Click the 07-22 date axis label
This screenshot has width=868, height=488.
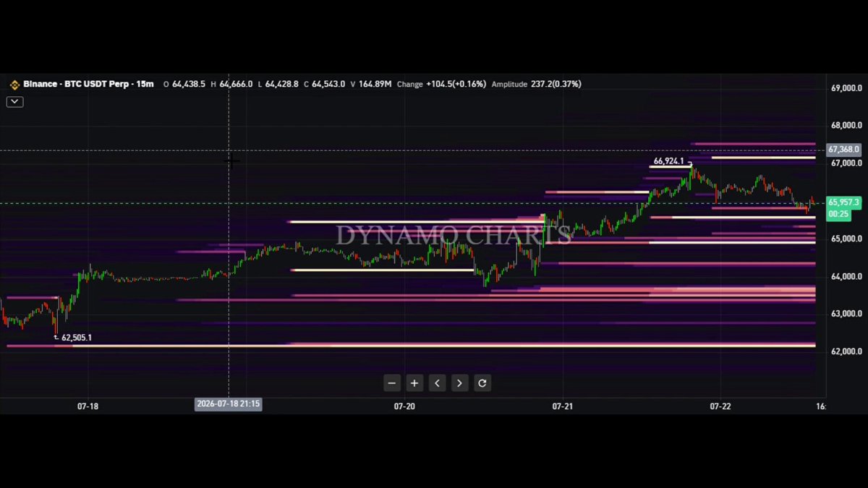[x=720, y=406]
